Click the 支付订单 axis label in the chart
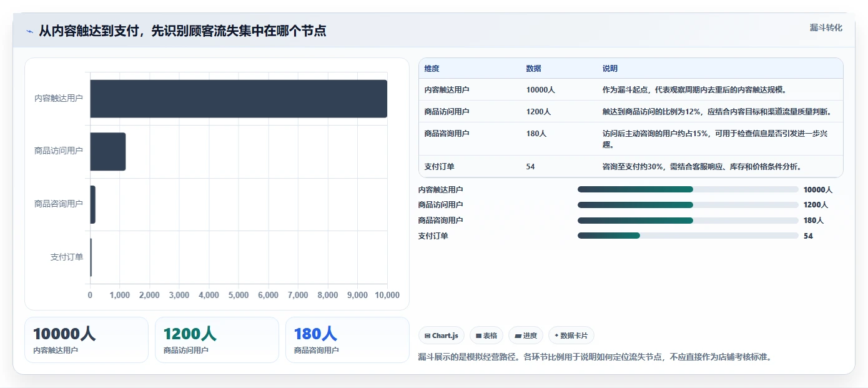 point(67,257)
